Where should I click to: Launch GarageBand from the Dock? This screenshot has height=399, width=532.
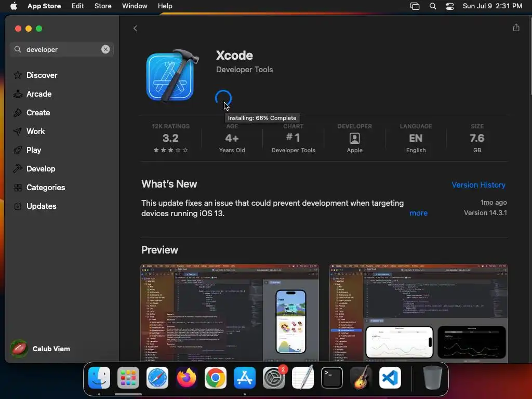361,378
